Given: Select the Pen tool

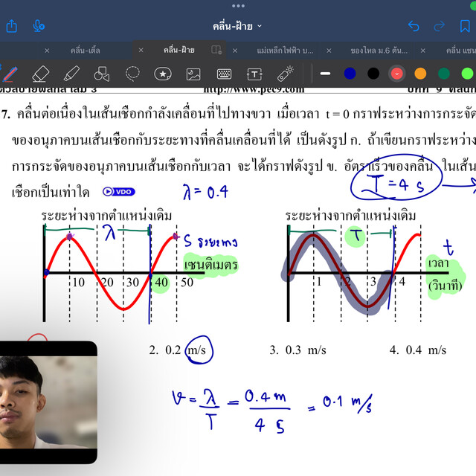Looking at the screenshot, I should [x=9, y=74].
